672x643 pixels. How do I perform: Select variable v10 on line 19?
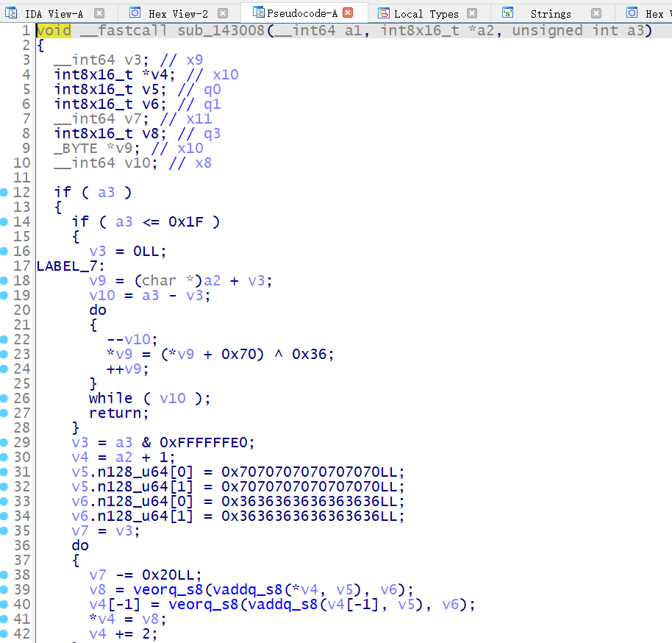click(102, 295)
